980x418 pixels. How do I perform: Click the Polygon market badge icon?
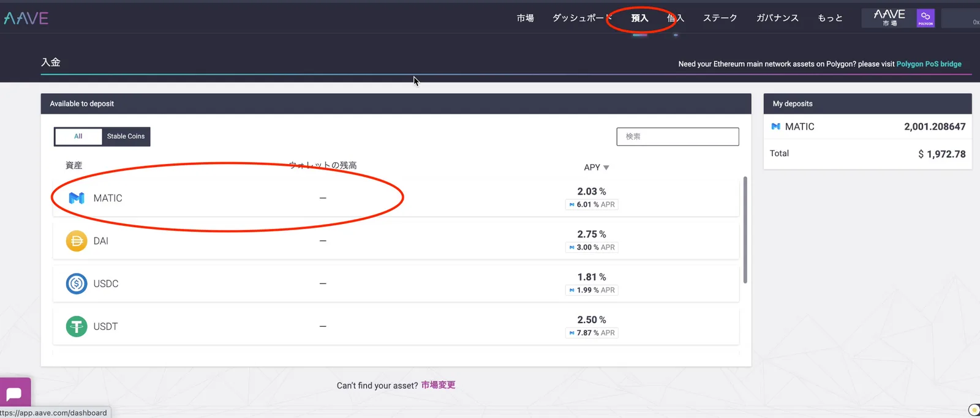coord(925,18)
